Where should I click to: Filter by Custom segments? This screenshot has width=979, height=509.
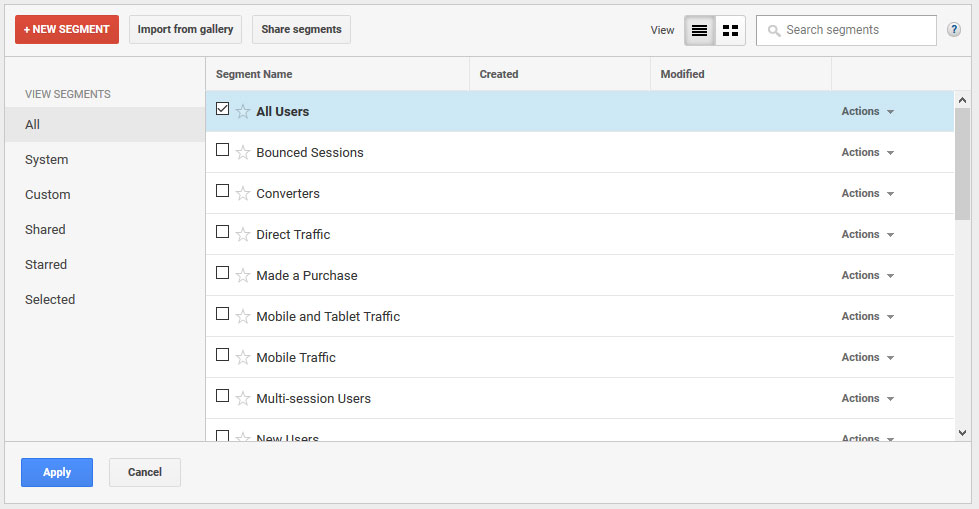(105, 194)
